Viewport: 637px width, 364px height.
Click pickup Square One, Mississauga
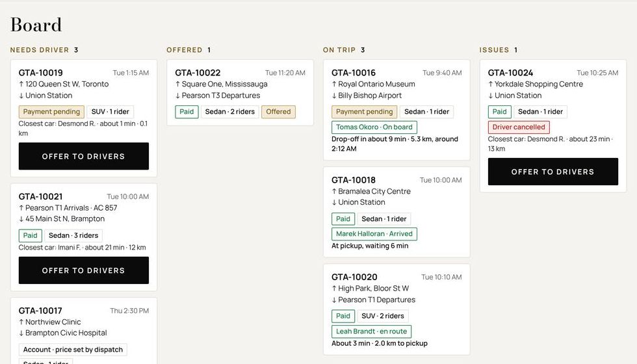tap(222, 84)
